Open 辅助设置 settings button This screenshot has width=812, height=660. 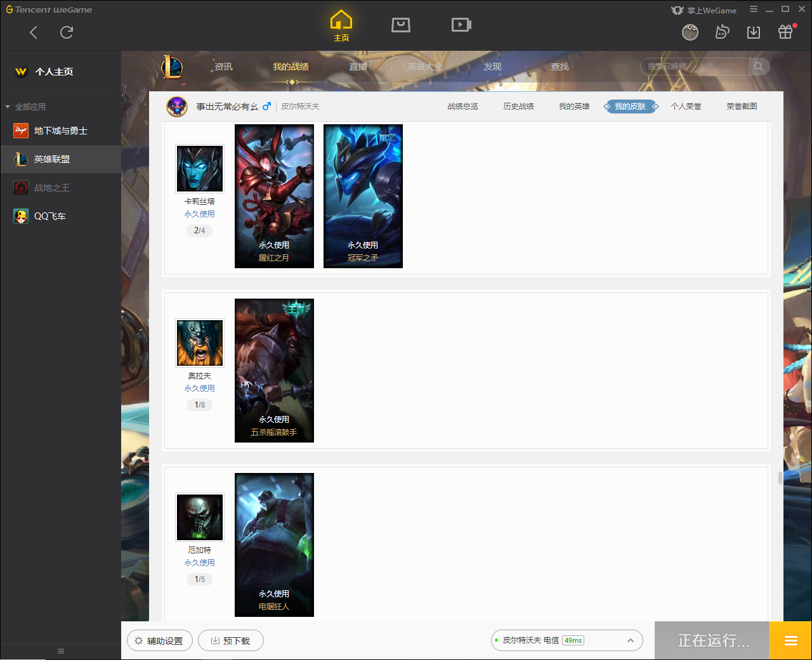[159, 640]
